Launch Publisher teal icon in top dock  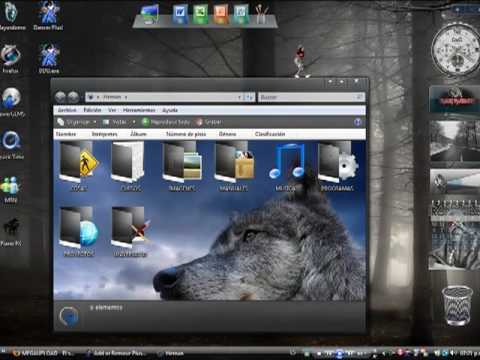[241, 14]
